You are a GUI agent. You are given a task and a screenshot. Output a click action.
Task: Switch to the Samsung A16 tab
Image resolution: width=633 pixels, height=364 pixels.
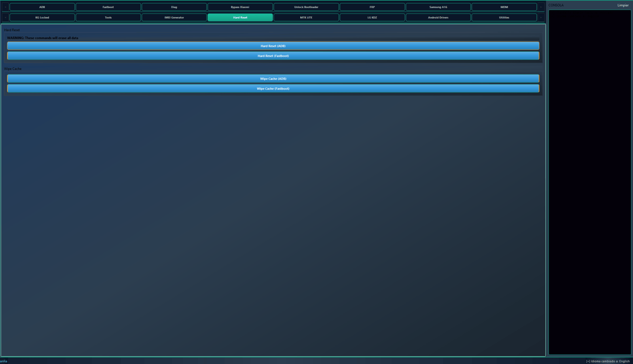(x=438, y=7)
